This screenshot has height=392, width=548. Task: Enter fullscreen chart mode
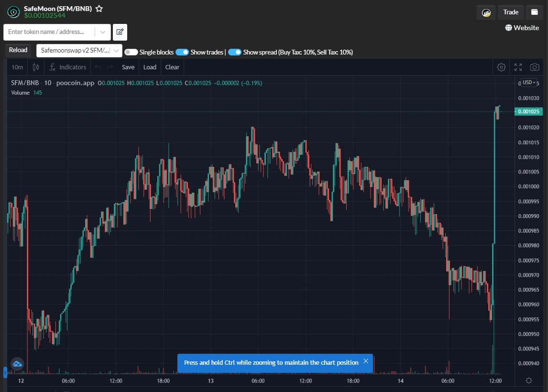click(518, 67)
